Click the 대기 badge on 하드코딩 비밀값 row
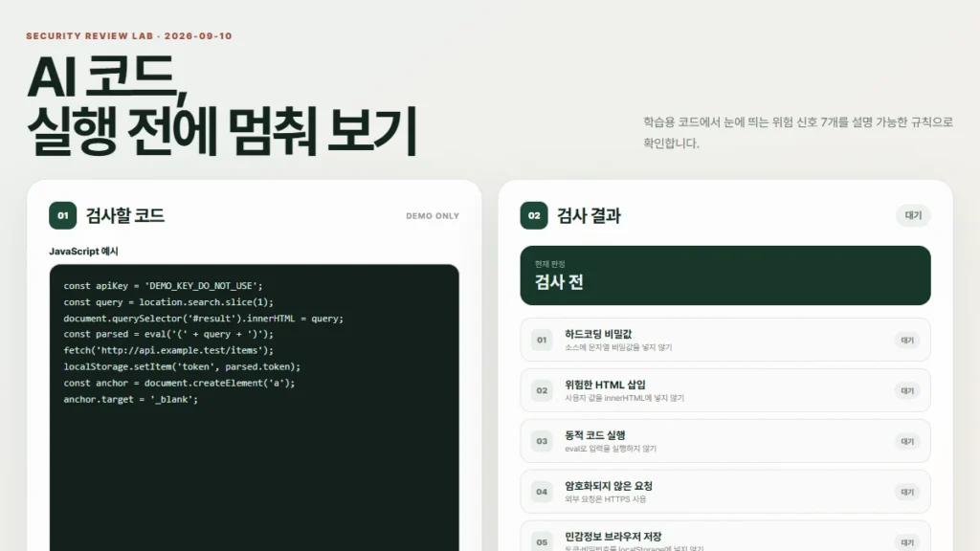 (x=907, y=340)
